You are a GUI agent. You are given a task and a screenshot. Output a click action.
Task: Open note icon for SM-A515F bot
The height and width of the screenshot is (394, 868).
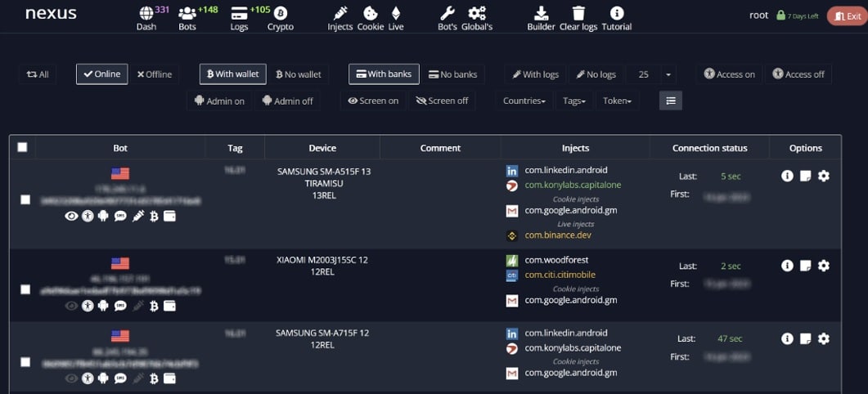[x=806, y=176]
